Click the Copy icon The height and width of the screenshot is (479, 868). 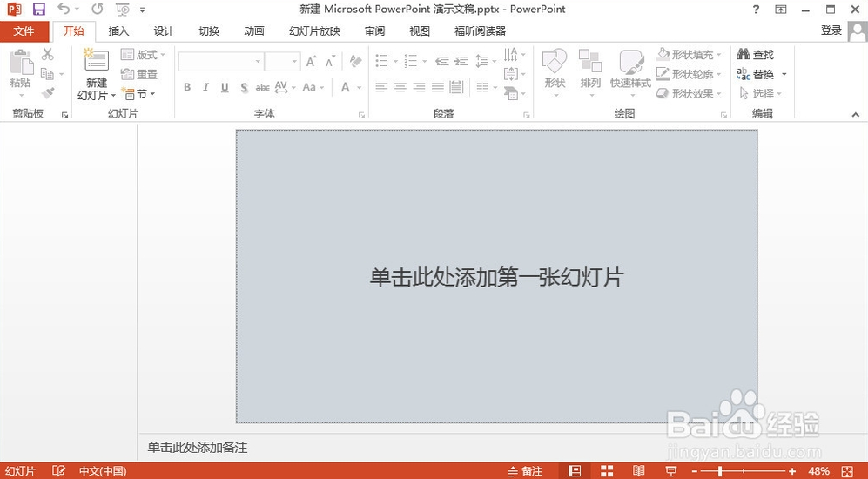[48, 74]
